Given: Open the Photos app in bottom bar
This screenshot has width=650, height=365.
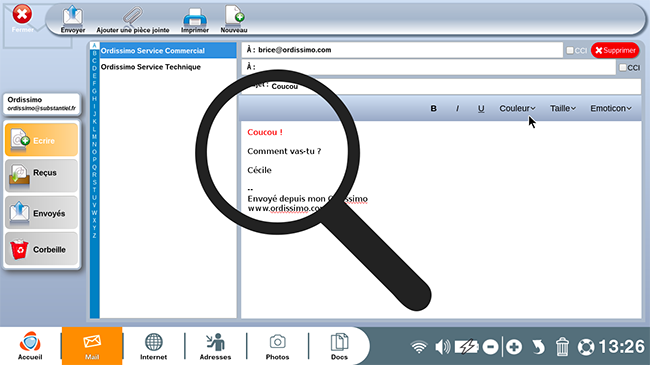Looking at the screenshot, I should pos(277,346).
